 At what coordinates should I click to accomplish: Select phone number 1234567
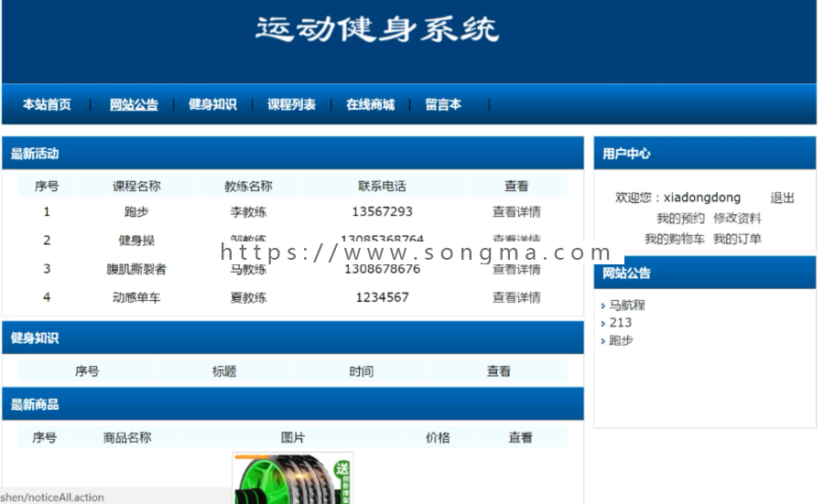[x=382, y=297]
